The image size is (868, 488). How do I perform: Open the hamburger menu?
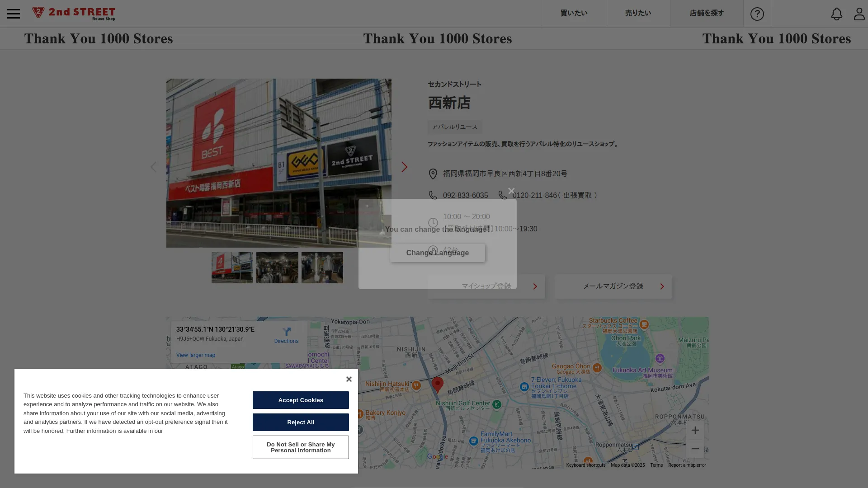point(14,14)
